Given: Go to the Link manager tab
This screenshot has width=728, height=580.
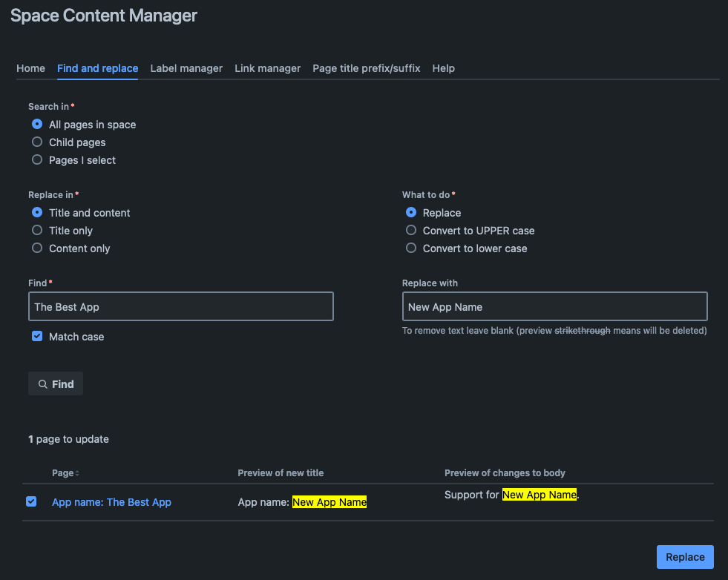Looking at the screenshot, I should pyautogui.click(x=267, y=68).
